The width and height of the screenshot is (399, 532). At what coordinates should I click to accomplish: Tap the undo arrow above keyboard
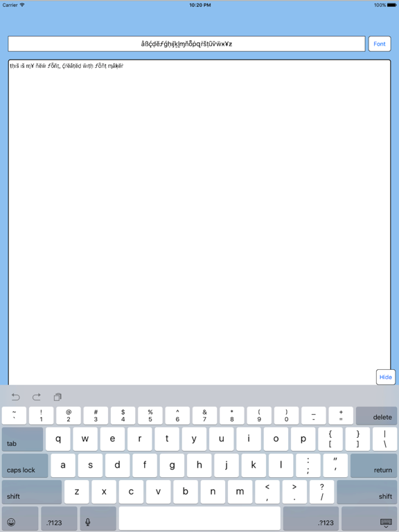point(16,397)
